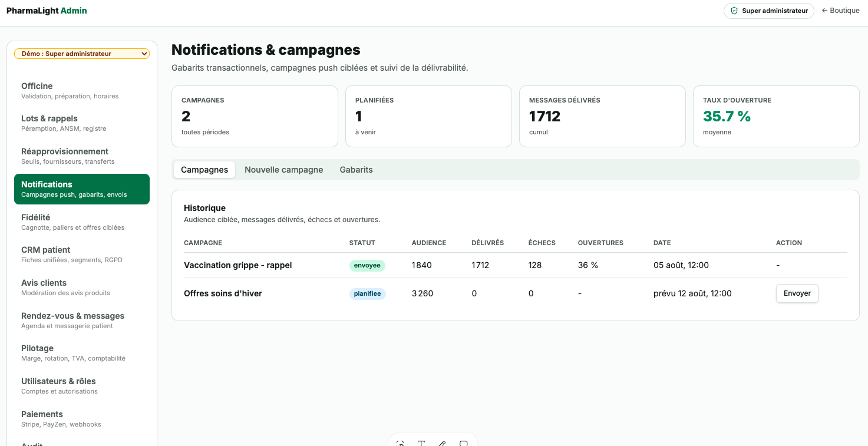
Task: Go to the Réapprovisionnement section
Action: click(82, 156)
